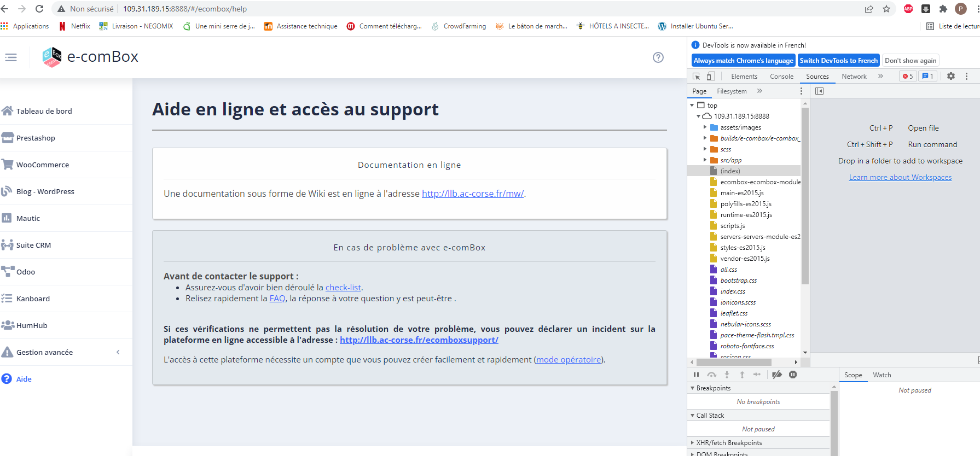Click the WooCommerce cart icon
Viewport: 980px width, 456px height.
point(7,165)
